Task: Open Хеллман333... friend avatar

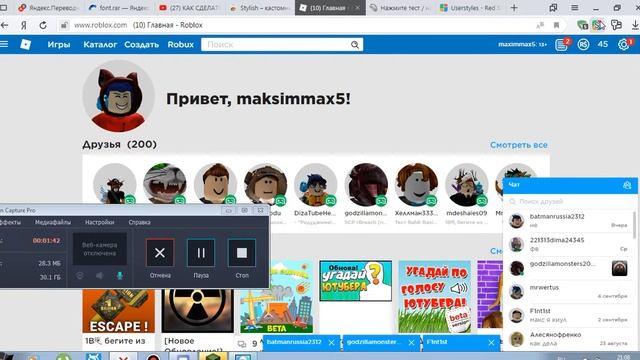Action: (416, 184)
